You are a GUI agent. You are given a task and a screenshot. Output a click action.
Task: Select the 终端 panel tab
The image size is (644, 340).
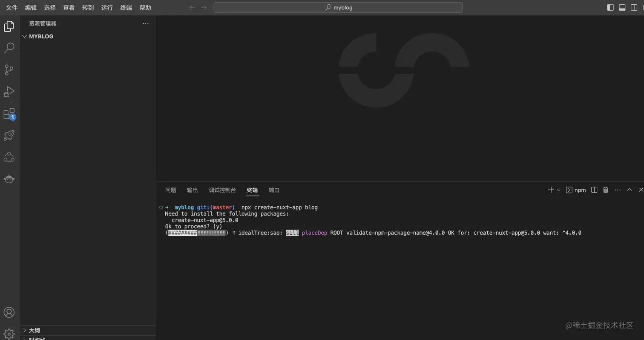tap(252, 190)
